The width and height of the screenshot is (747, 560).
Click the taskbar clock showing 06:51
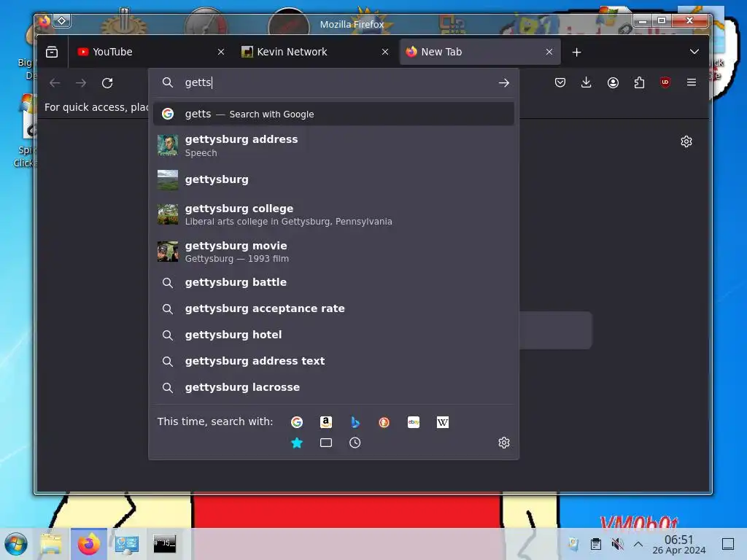coord(679,544)
